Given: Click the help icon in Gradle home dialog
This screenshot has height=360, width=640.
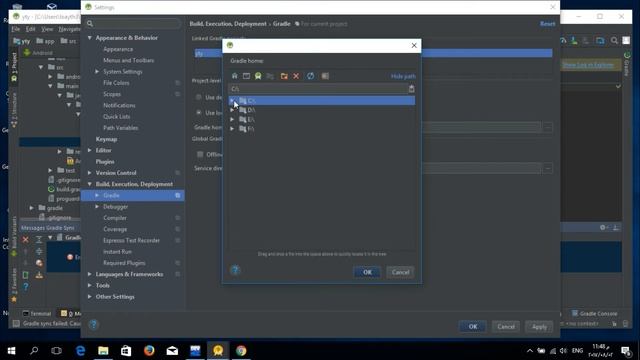Looking at the screenshot, I should click(235, 270).
